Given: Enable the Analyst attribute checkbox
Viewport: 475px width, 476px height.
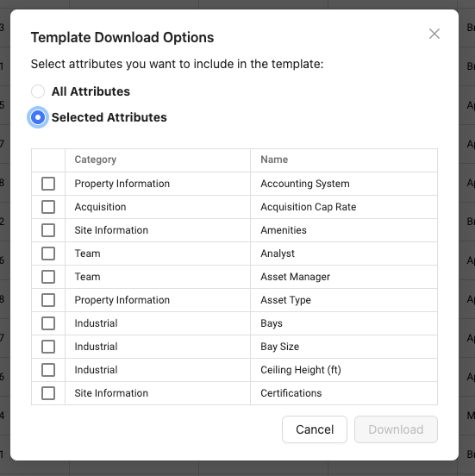Looking at the screenshot, I should coord(48,254).
